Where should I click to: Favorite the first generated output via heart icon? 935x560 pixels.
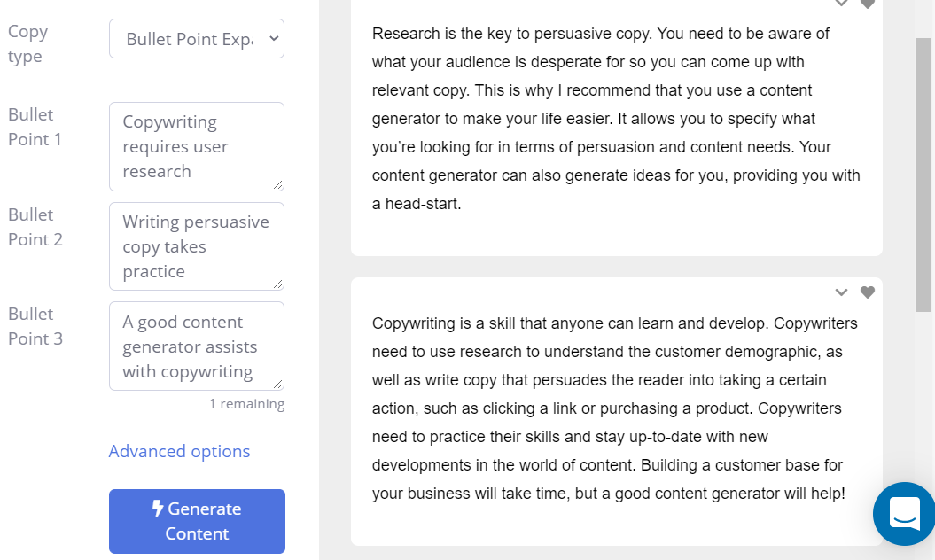pos(868,4)
